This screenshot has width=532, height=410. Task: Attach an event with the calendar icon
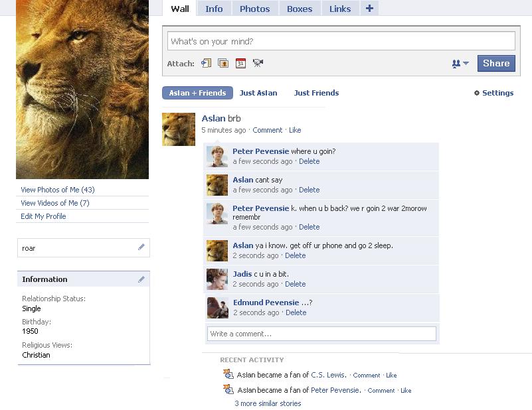click(x=240, y=63)
